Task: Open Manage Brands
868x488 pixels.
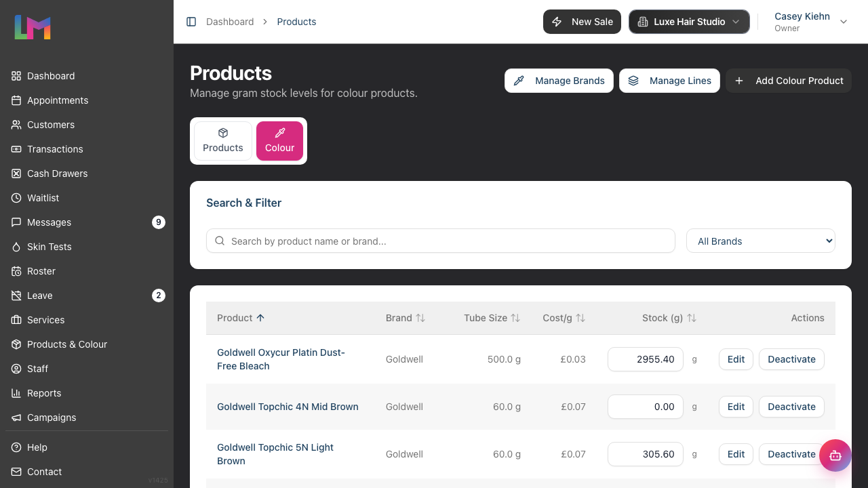Action: (559, 81)
